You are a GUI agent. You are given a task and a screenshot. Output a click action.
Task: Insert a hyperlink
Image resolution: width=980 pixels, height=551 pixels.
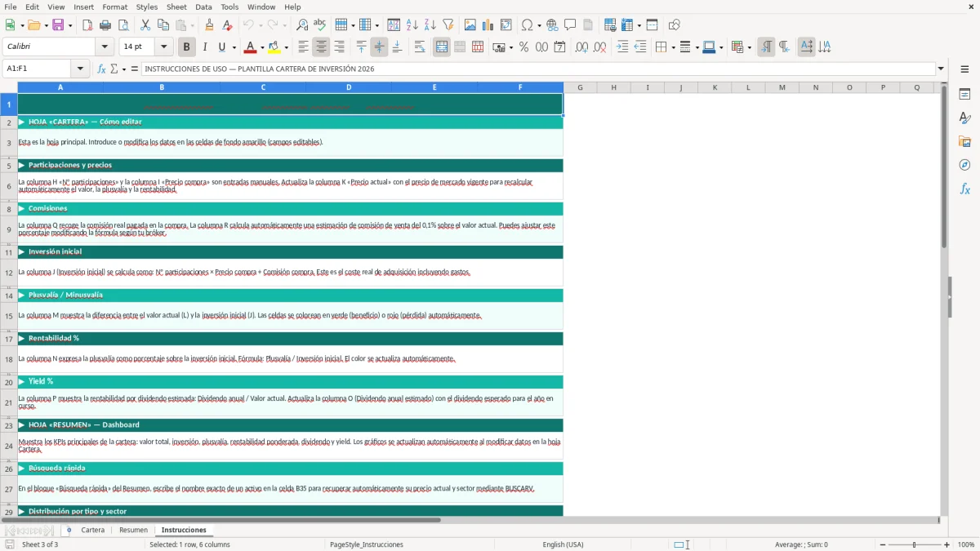point(552,25)
